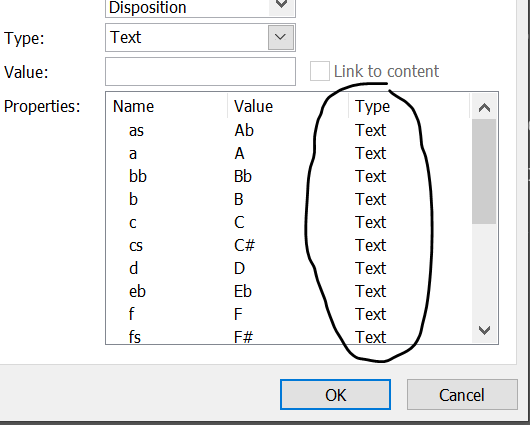Select the property named 'a'
Viewport: 530px width, 425px height.
[x=133, y=154]
